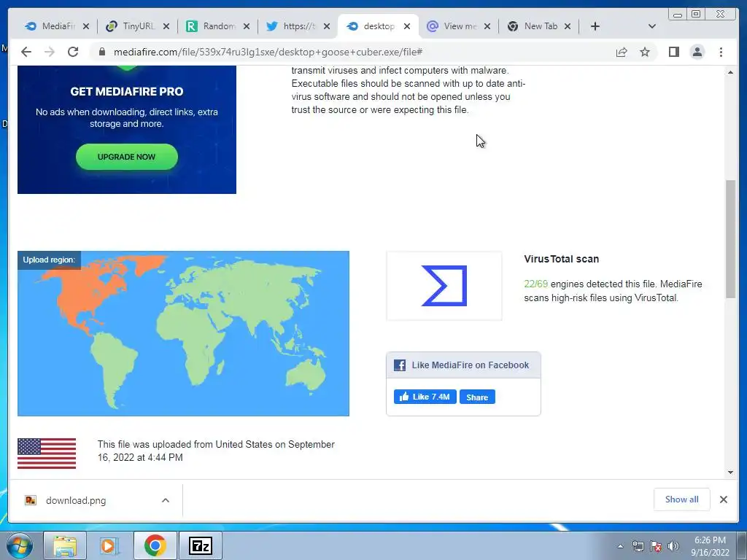Click the page scrollbar up arrow
747x560 pixels.
pos(730,72)
